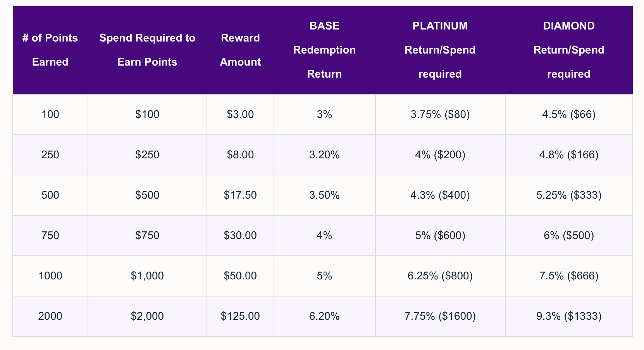
Task: Click the 6% ($500) diamond cell
Action: click(x=569, y=236)
